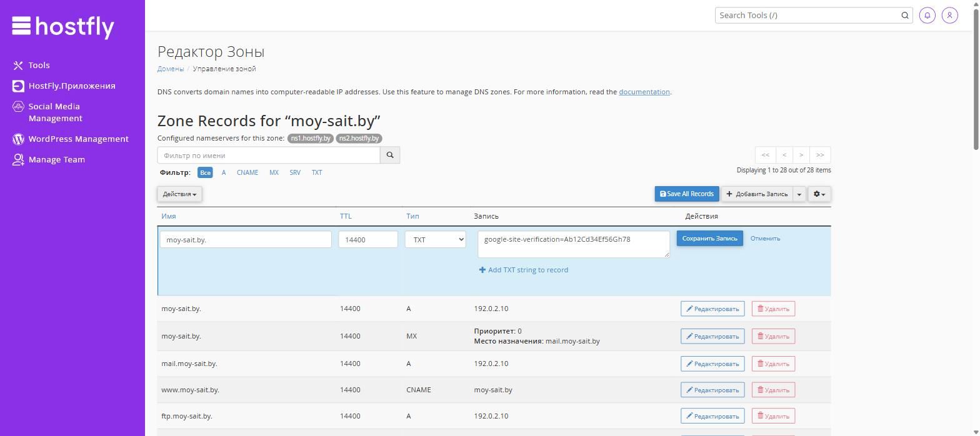Go to the first page (<<)
Screen dimensions: 980x436
(765, 155)
